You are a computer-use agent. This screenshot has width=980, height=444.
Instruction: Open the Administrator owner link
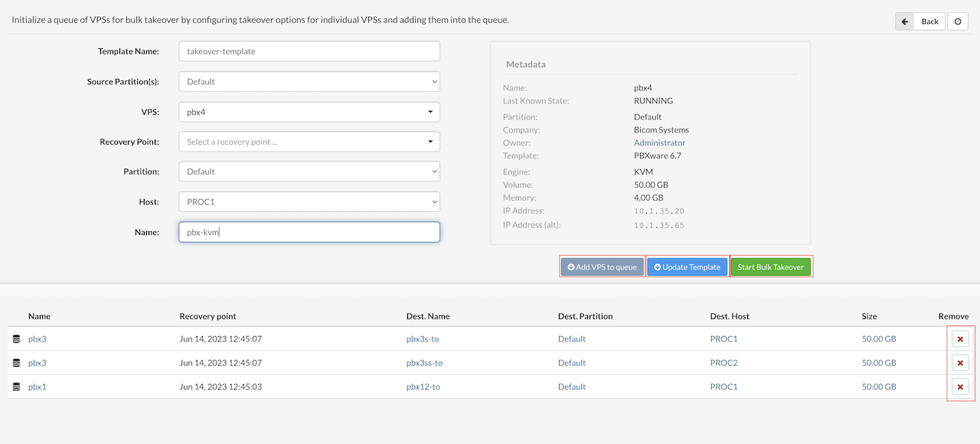pos(659,142)
